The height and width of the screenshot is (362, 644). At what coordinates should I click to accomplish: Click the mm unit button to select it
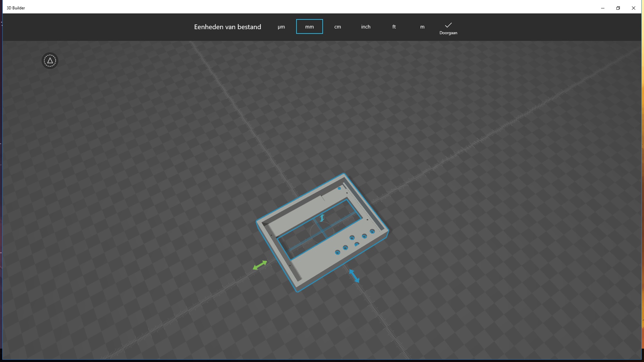click(x=310, y=26)
